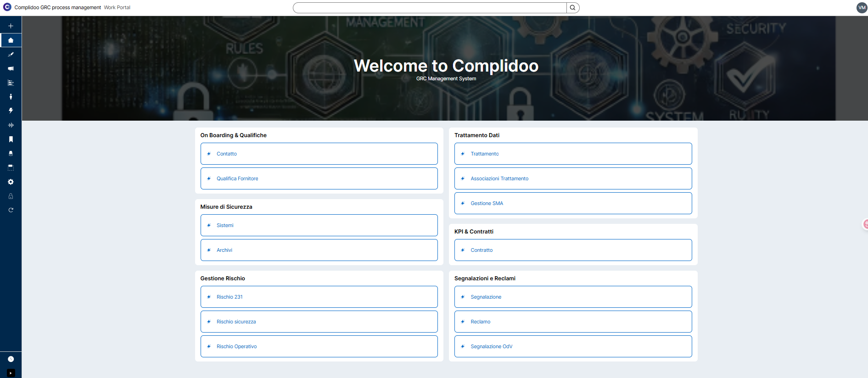Click the dashed rectangle sidebar icon
The height and width of the screenshot is (378, 868).
click(x=11, y=168)
